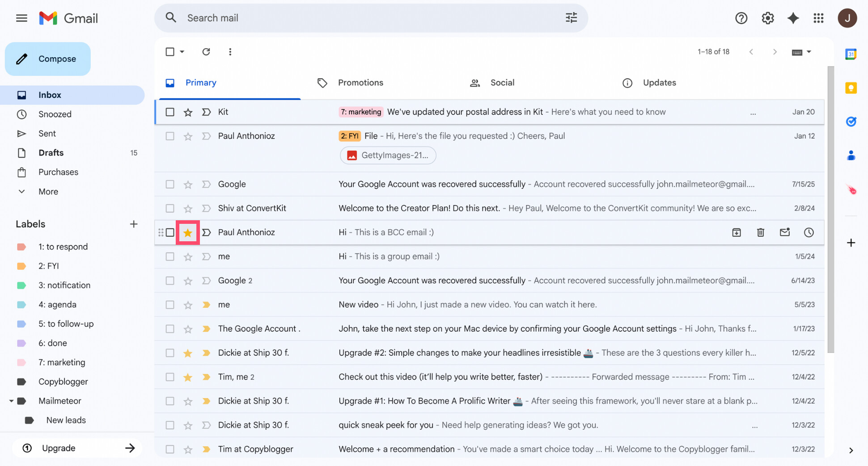Click the red color swatch for '1: to respond'
Viewport: 868px width, 466px height.
tap(21, 246)
